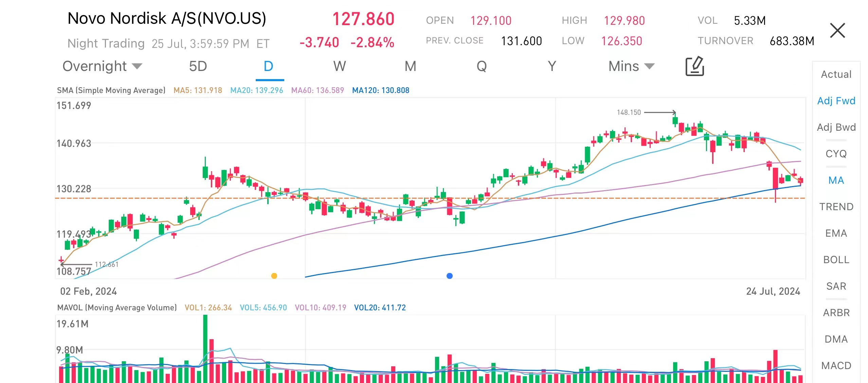Enable the BOLL indicator
Viewport: 868px width, 383px height.
(x=836, y=260)
